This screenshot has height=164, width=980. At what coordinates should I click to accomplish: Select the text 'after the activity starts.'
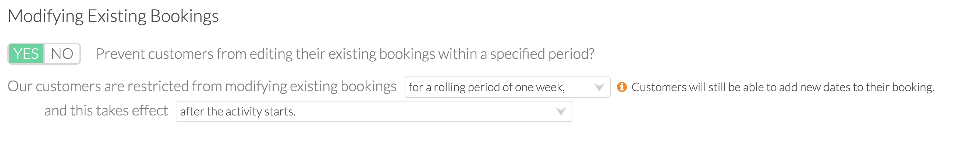(238, 111)
